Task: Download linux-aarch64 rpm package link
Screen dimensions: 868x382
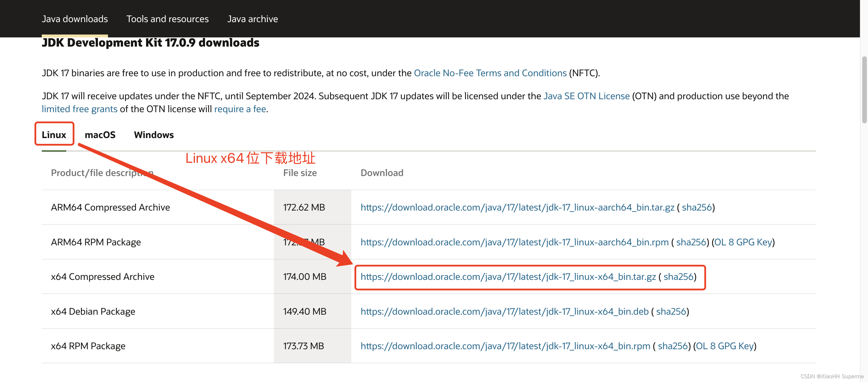Action: 514,242
